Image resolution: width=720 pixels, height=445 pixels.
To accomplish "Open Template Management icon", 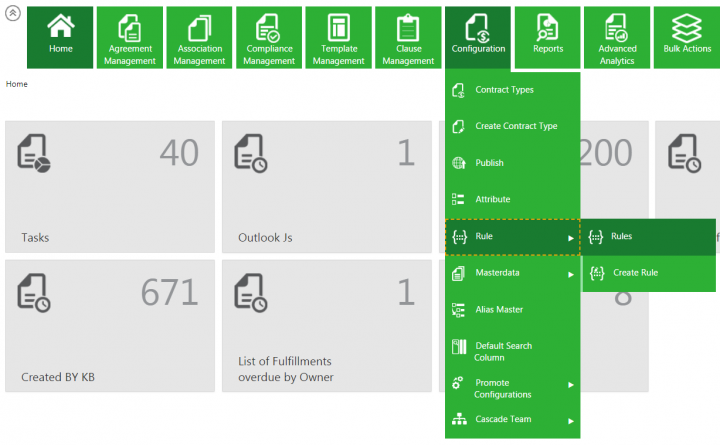I will click(339, 27).
